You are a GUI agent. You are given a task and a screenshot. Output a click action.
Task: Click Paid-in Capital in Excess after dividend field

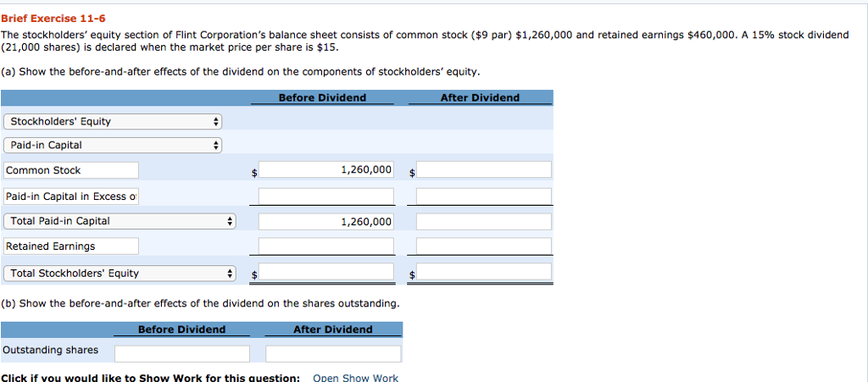pyautogui.click(x=484, y=196)
